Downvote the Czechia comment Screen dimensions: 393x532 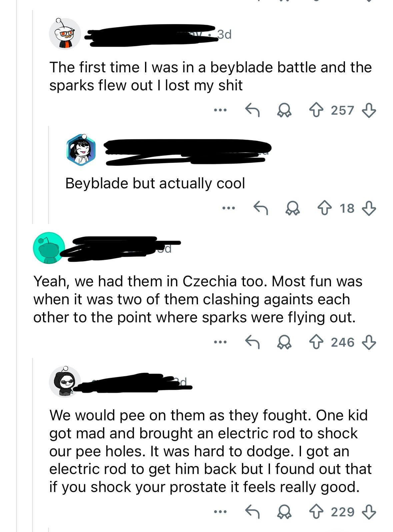[369, 342]
